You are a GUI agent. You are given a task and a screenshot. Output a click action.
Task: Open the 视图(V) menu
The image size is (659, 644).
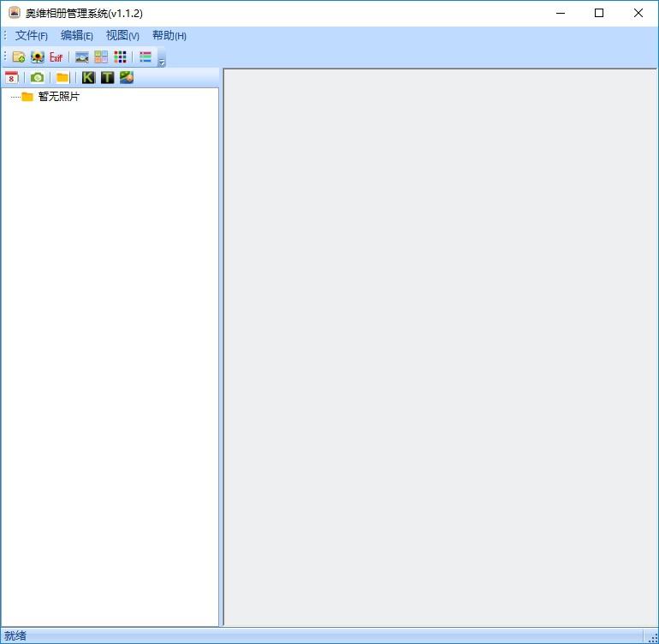122,35
